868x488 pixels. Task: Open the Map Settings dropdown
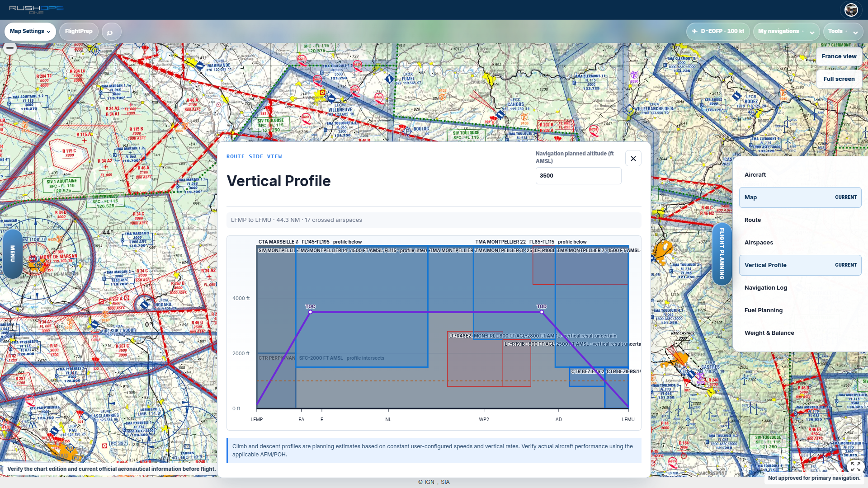coord(30,32)
